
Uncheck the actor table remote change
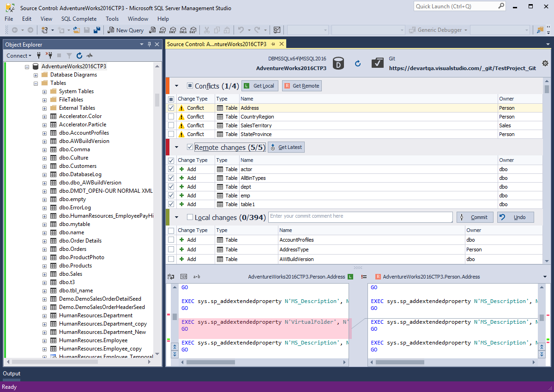pyautogui.click(x=171, y=169)
